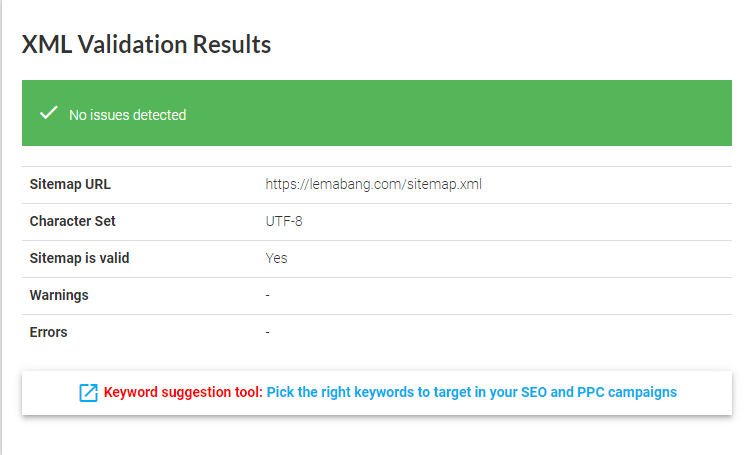This screenshot has height=455, width=751.
Task: Select the Character Set row label
Action: [x=72, y=221]
